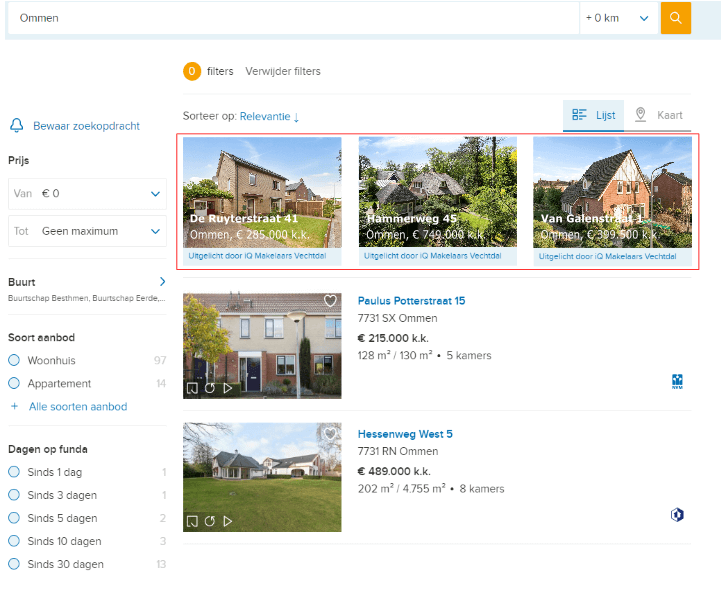
Task: Open the Tot Geen maximum price dropdown
Action: (87, 231)
